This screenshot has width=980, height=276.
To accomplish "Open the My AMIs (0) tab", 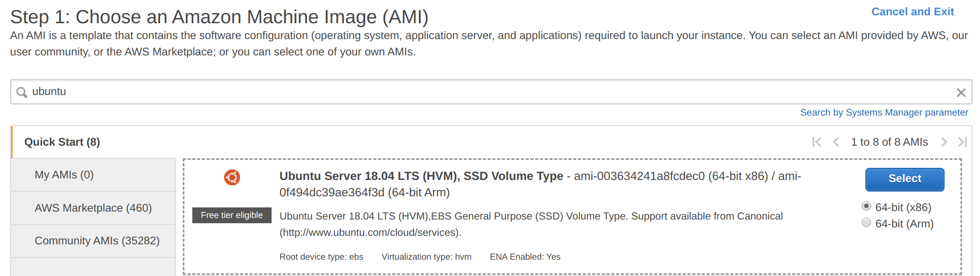I will [x=93, y=175].
